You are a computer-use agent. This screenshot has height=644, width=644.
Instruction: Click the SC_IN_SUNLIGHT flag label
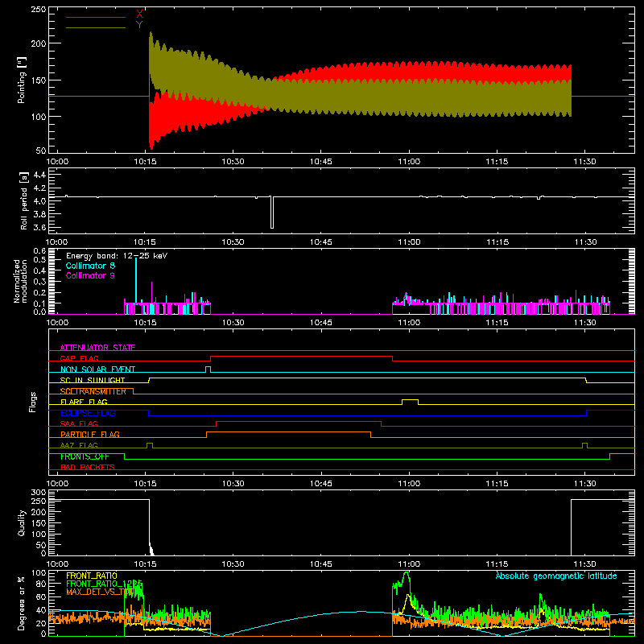pos(93,380)
